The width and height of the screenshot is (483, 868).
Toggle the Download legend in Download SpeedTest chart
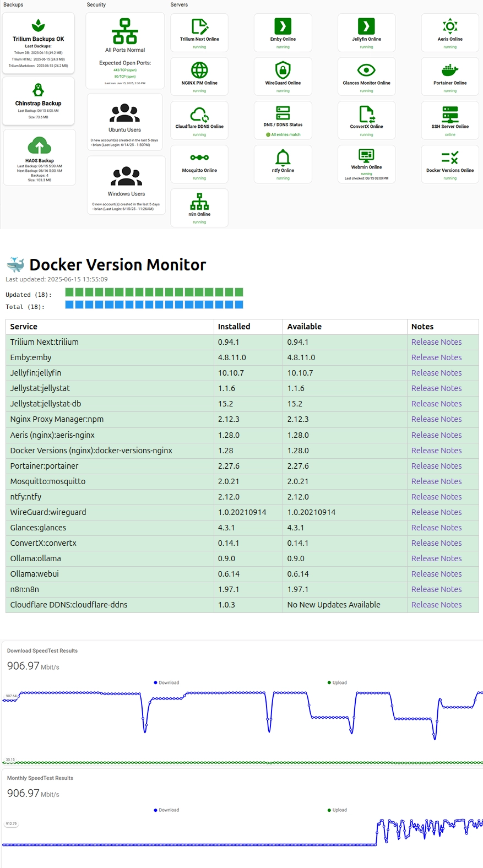coord(166,682)
